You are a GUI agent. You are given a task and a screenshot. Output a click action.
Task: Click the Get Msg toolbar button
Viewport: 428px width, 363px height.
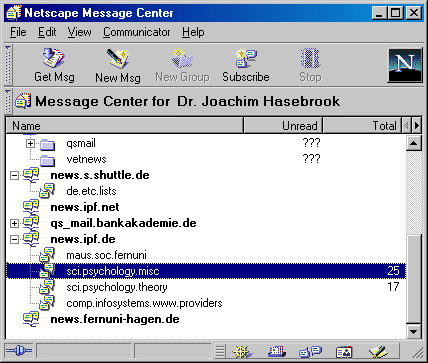(54, 66)
